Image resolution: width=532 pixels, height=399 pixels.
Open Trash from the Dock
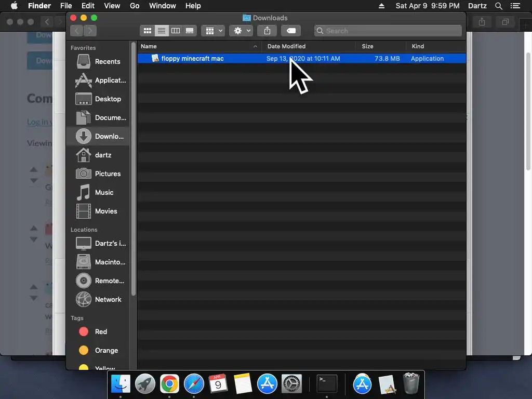pyautogui.click(x=411, y=383)
